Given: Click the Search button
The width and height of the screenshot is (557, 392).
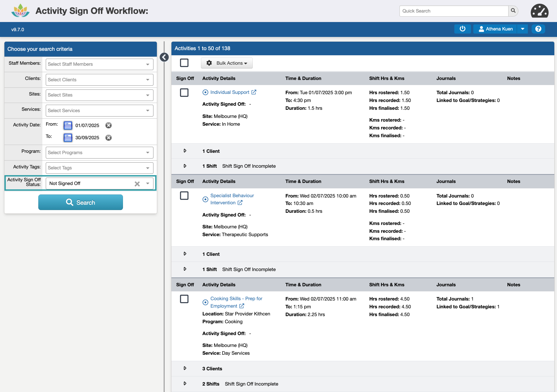Looking at the screenshot, I should point(81,202).
